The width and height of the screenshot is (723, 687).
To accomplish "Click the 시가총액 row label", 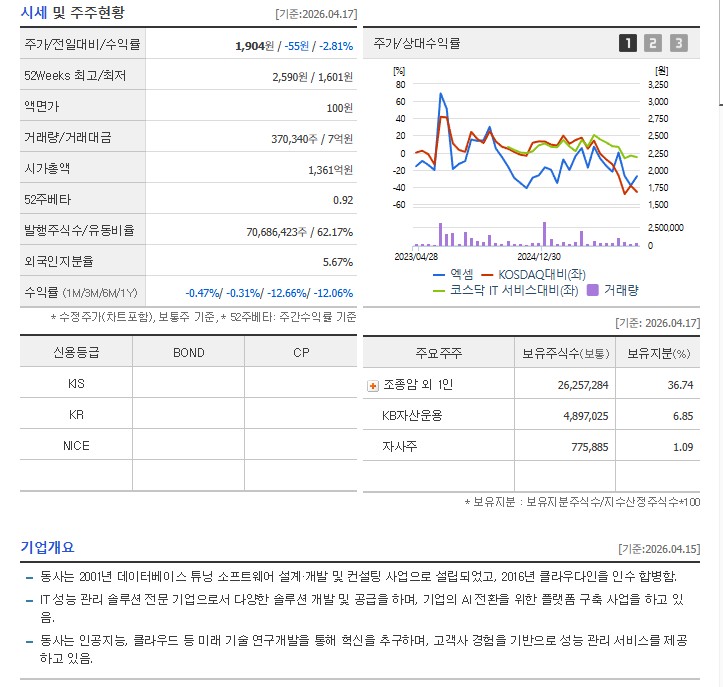I will (x=47, y=168).
